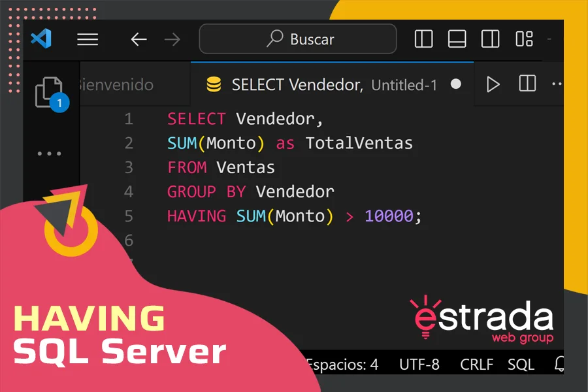The height and width of the screenshot is (392, 588).
Task: Change file encoding via UTF-8 in status bar
Action: coord(419,365)
